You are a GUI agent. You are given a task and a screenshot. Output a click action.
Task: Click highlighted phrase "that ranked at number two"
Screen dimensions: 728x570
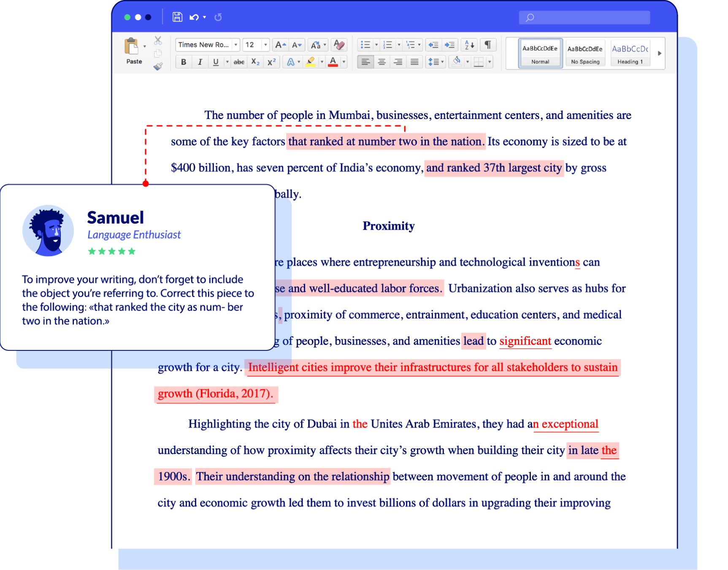[x=353, y=141]
